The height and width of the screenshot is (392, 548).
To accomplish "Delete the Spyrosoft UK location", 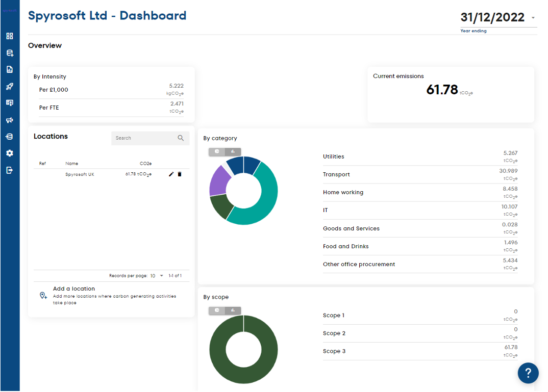I will tap(180, 174).
